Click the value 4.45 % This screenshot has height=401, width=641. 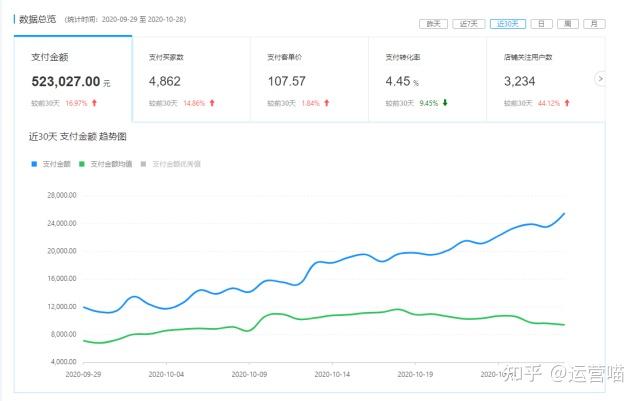(402, 81)
